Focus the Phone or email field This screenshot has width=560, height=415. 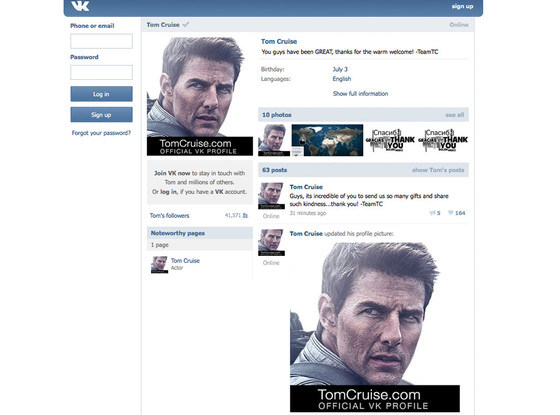click(x=101, y=41)
